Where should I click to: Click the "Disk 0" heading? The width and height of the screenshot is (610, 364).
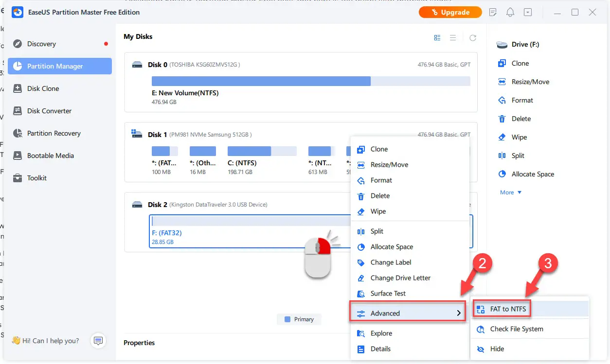pyautogui.click(x=158, y=65)
